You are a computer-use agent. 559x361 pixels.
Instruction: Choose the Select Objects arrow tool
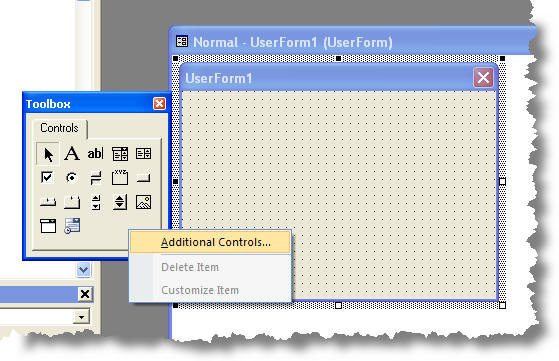(48, 154)
